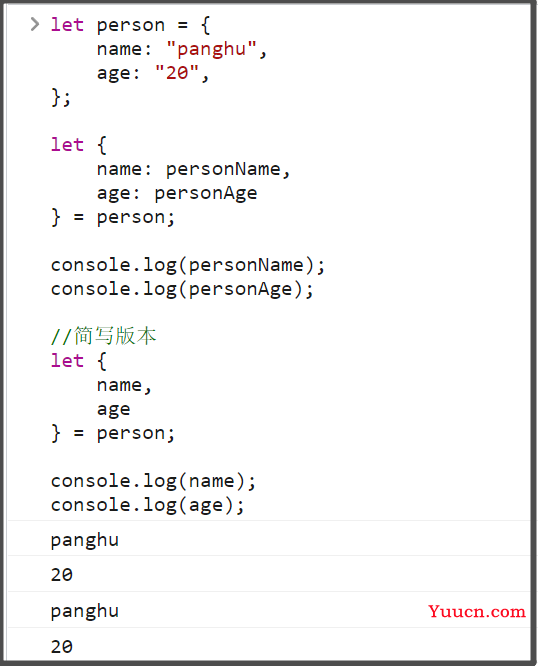The height and width of the screenshot is (666, 538).
Task: Click the console.log(personName) statement
Action: pos(188,265)
